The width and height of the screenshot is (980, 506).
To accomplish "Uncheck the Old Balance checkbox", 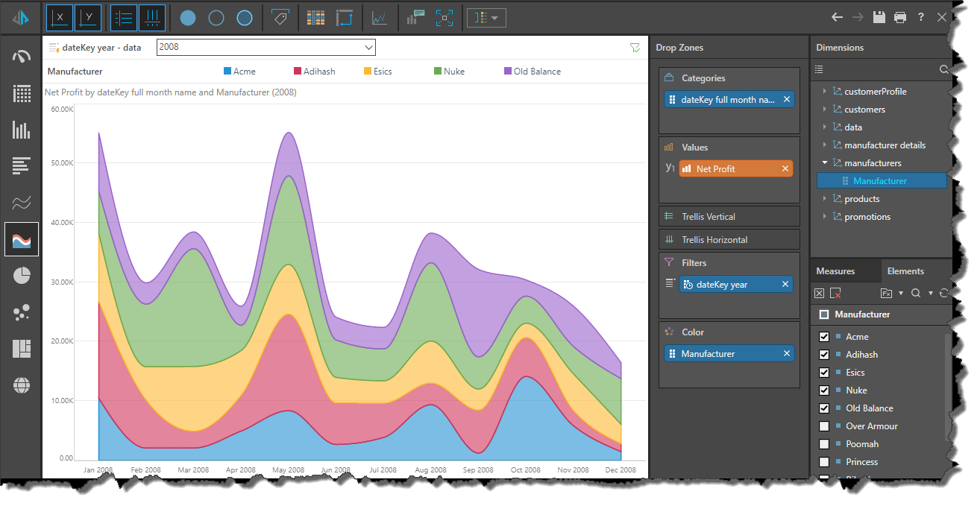I will tap(824, 408).
